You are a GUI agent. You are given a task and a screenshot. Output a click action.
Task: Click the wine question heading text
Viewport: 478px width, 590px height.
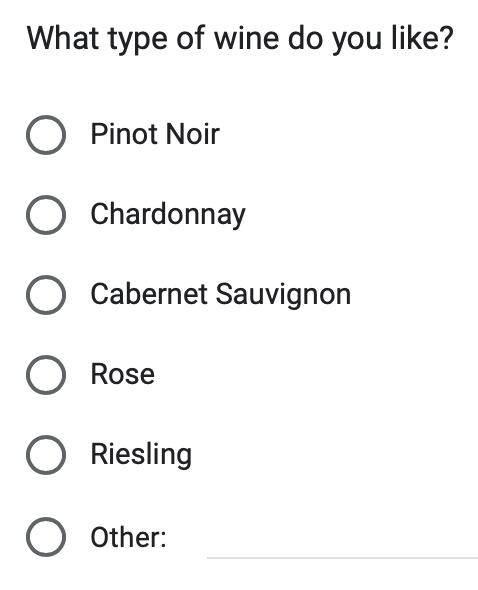pyautogui.click(x=240, y=39)
